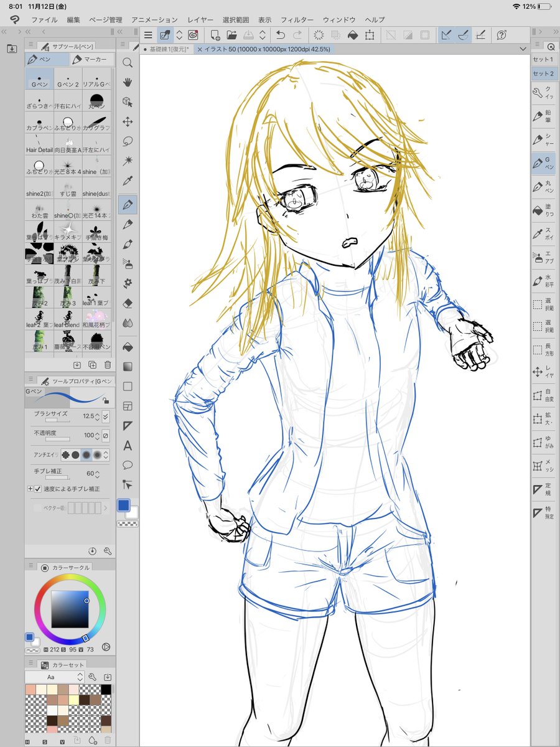The width and height of the screenshot is (560, 747).
Task: Open anti-aliasing stepper arrows
Action: click(x=106, y=455)
